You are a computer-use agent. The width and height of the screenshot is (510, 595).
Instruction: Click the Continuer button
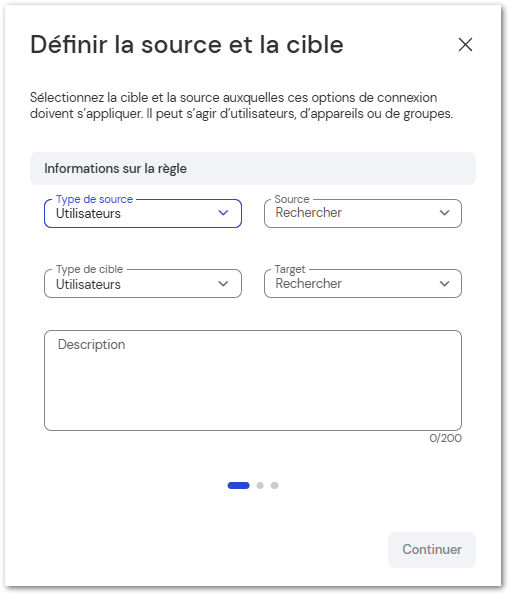click(x=431, y=549)
